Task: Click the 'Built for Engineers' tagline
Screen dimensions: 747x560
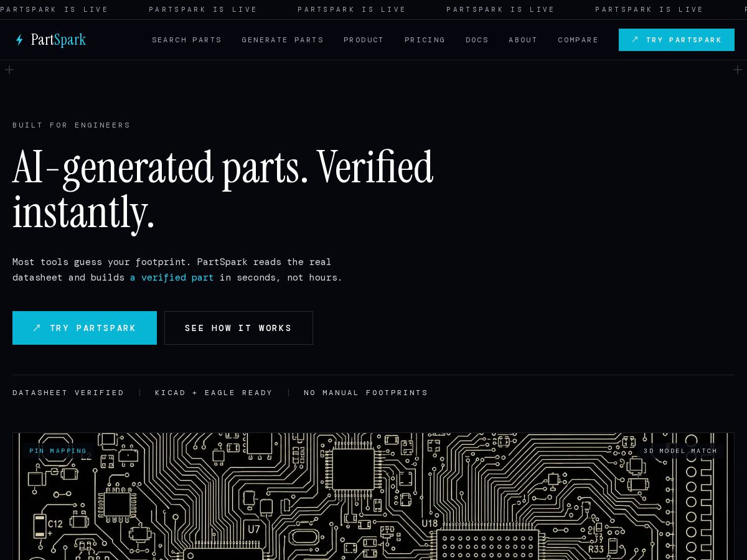Action: [x=72, y=125]
